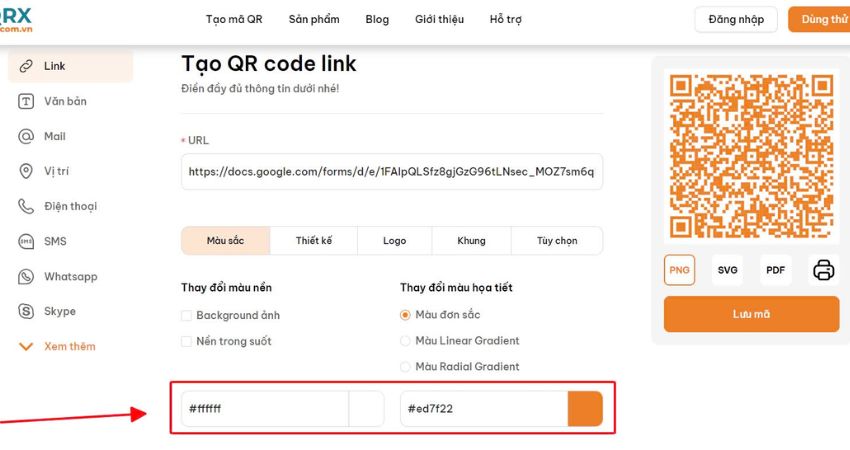Select the Màu Linear Gradient radio option
Image resolution: width=850 pixels, height=450 pixels.
(405, 341)
